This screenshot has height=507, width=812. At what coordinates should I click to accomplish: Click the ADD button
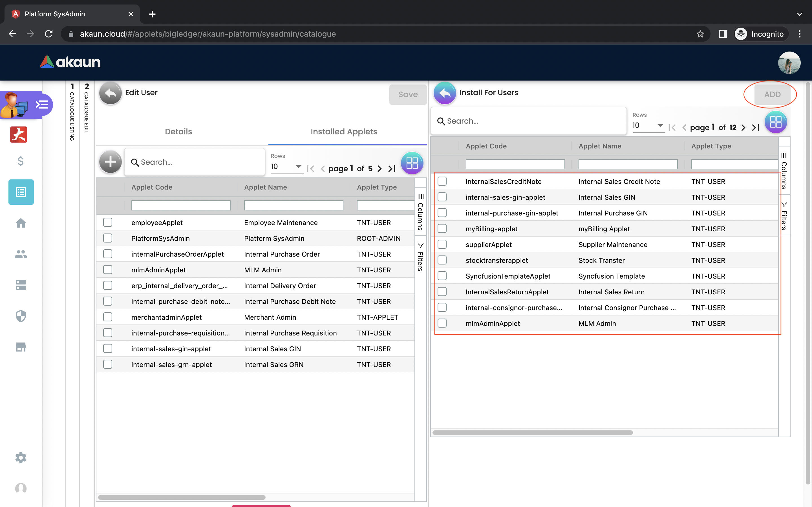click(x=772, y=95)
